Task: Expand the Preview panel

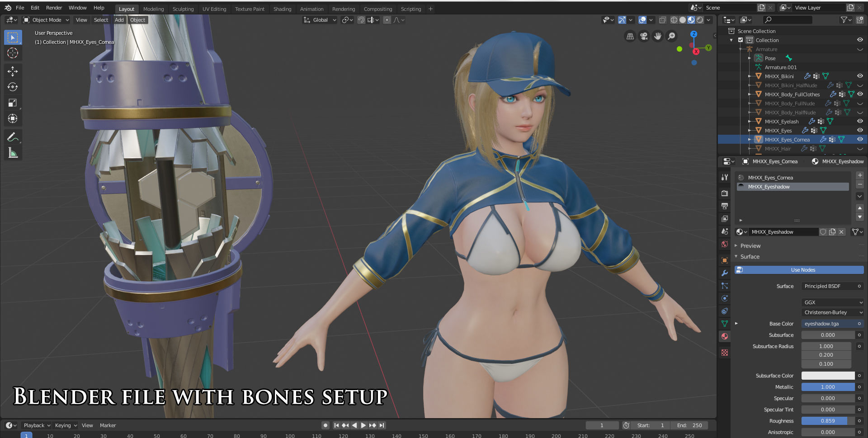Action: (x=750, y=246)
